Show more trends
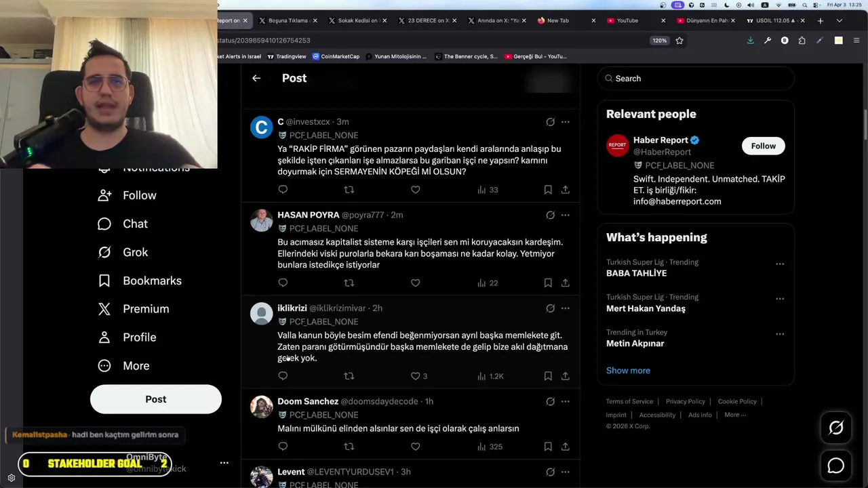 [628, 371]
